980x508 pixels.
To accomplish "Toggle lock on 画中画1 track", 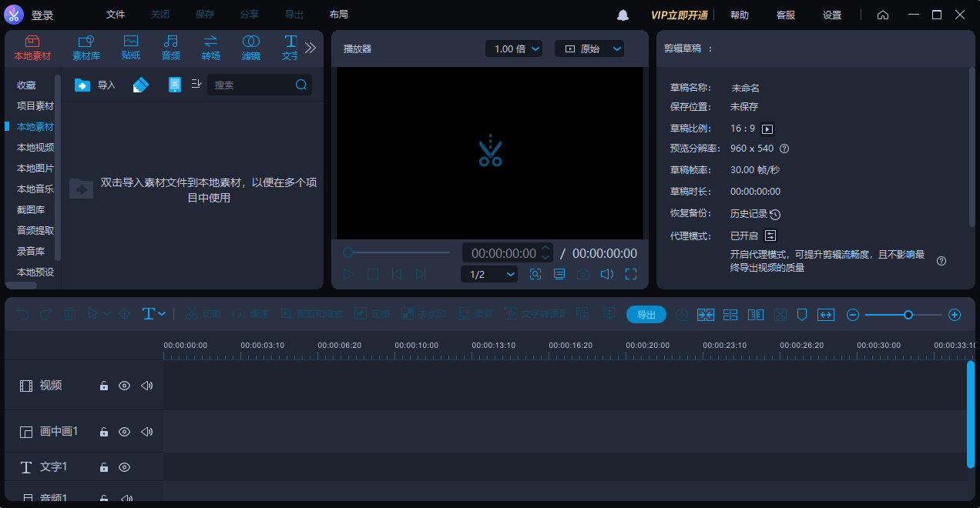I will click(x=104, y=432).
